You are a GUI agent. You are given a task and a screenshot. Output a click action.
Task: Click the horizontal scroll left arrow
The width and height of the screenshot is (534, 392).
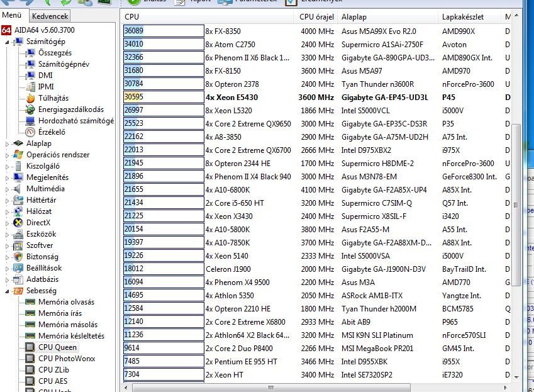(126, 388)
